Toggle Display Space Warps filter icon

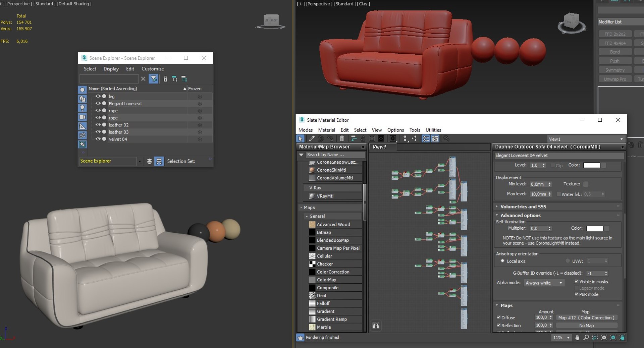(x=82, y=135)
